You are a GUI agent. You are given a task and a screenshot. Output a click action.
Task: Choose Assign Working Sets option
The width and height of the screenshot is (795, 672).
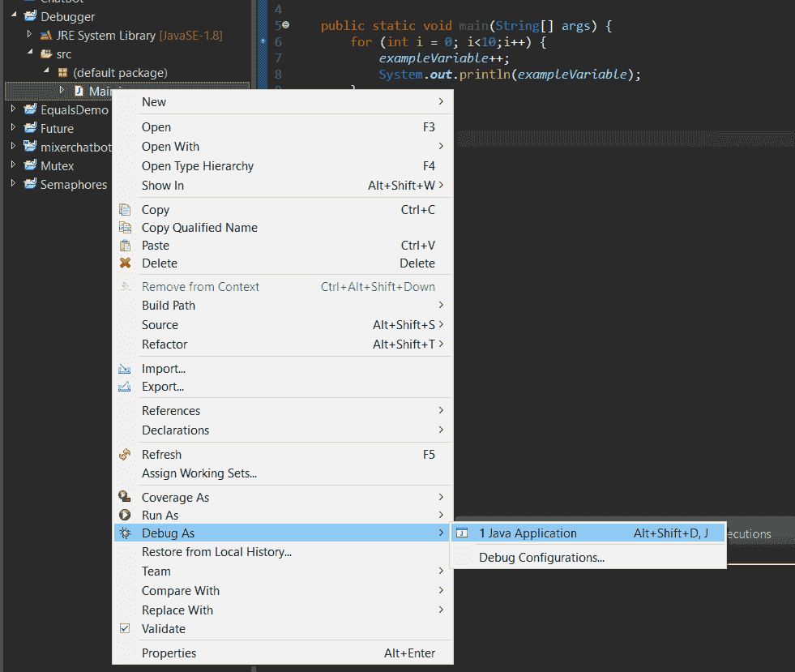click(199, 473)
